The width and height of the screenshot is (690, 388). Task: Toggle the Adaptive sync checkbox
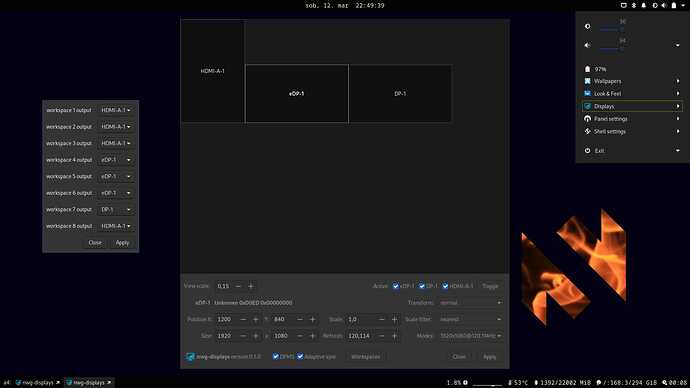click(300, 357)
